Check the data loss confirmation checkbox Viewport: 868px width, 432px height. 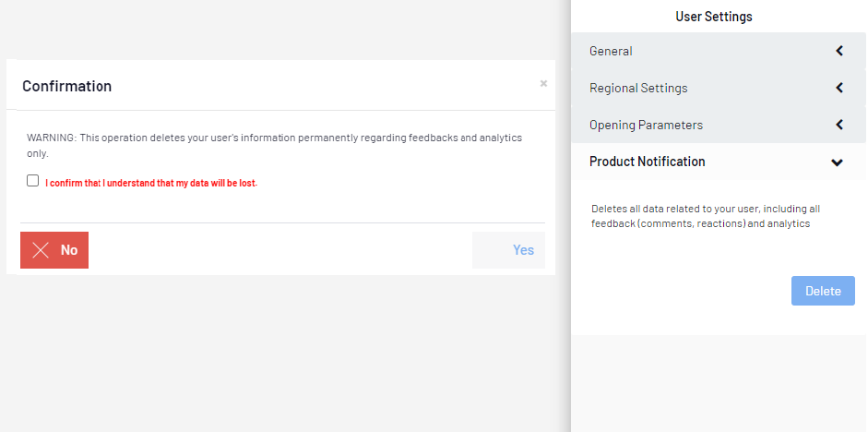click(33, 181)
